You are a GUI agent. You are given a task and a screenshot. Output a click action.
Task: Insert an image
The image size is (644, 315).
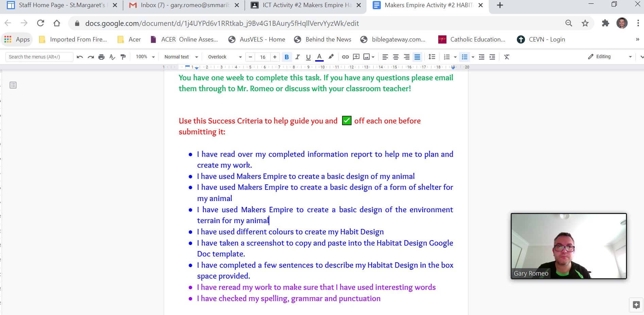coord(367,57)
